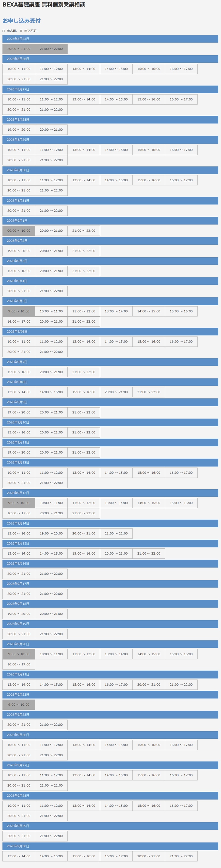This screenshot has width=221, height=868.
Task: Book the 19:00–20:00 slot on September 11
Action: pyautogui.click(x=19, y=453)
